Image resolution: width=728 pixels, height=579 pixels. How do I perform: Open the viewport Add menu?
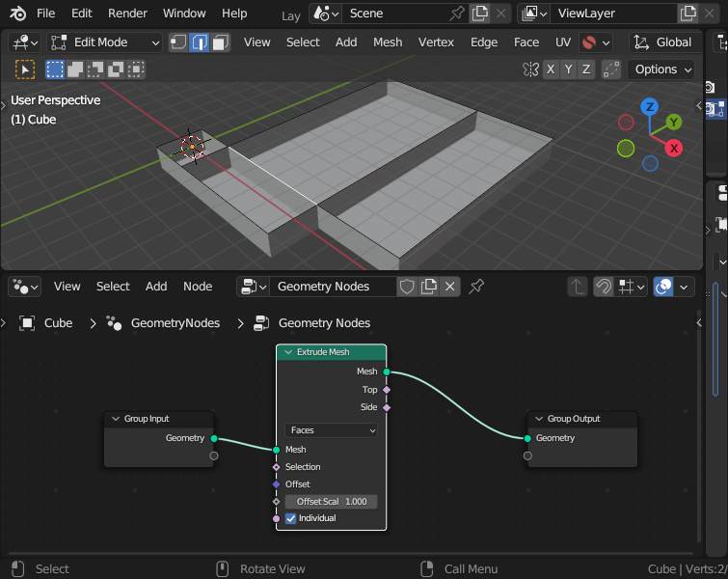(x=346, y=42)
